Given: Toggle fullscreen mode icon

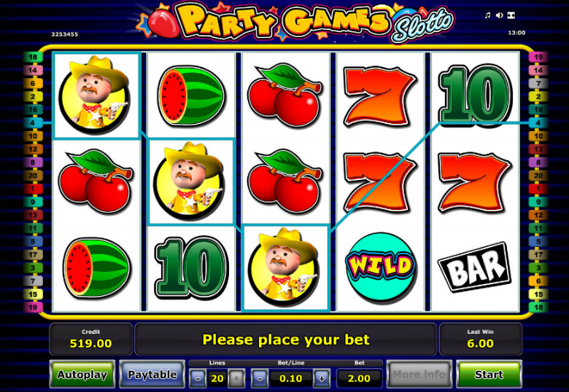Looking at the screenshot, I should 511,15.
